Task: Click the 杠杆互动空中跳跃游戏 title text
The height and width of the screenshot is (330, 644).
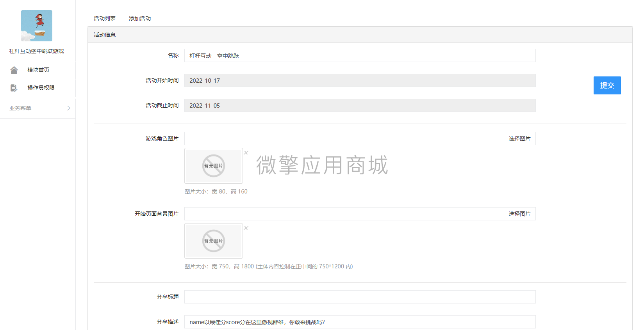Action: tap(37, 51)
